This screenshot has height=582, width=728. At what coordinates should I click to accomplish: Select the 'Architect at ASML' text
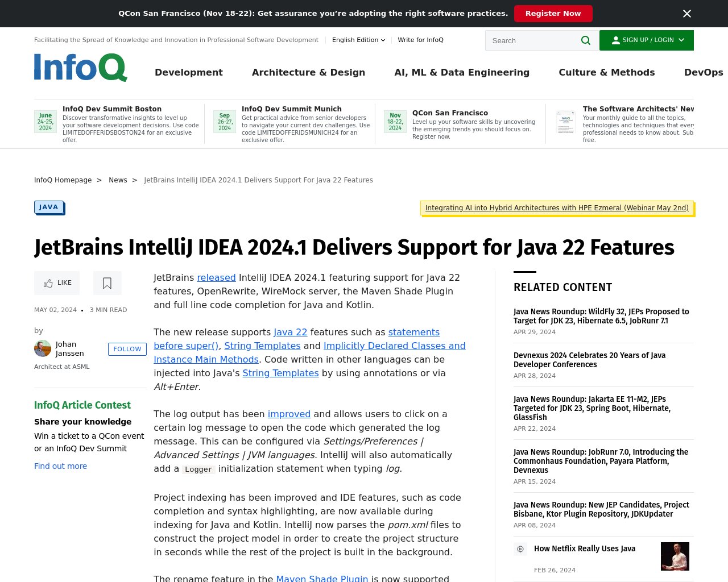(x=61, y=367)
